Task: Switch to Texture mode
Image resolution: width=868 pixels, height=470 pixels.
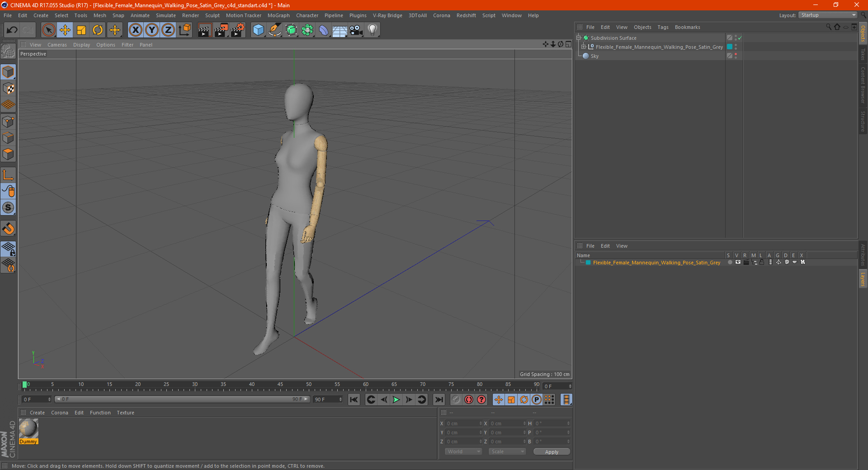Action: point(8,88)
